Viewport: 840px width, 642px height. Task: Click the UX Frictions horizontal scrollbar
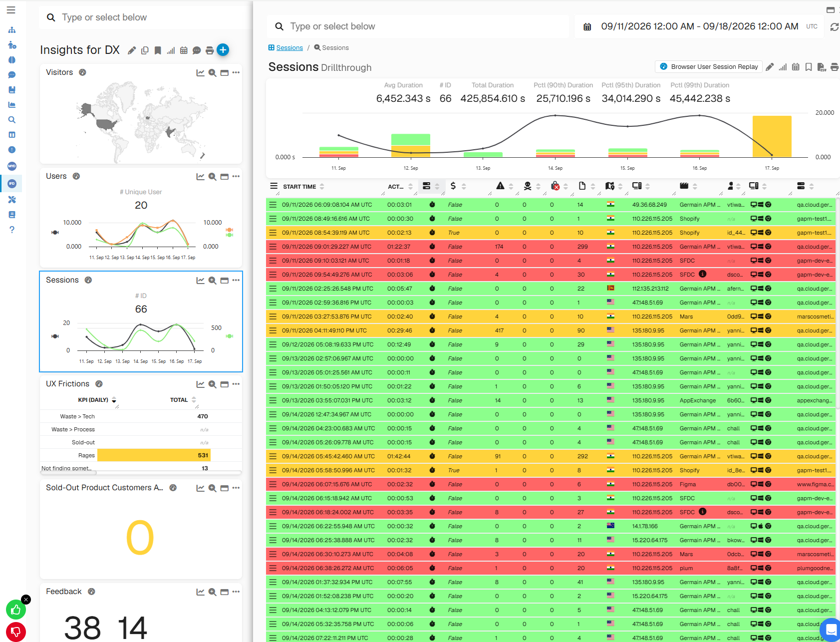coord(68,472)
